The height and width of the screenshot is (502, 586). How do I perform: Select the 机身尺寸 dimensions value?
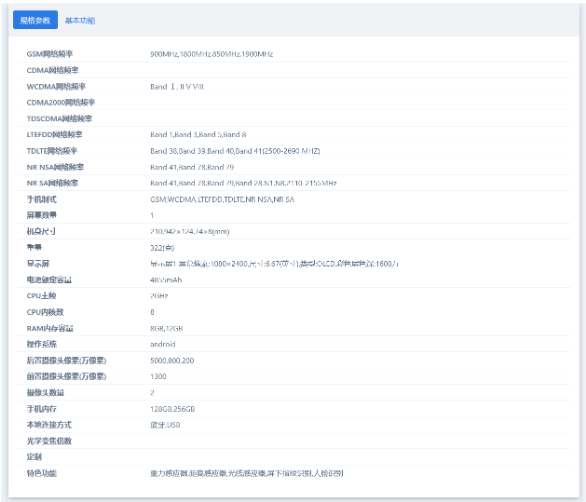pos(190,231)
